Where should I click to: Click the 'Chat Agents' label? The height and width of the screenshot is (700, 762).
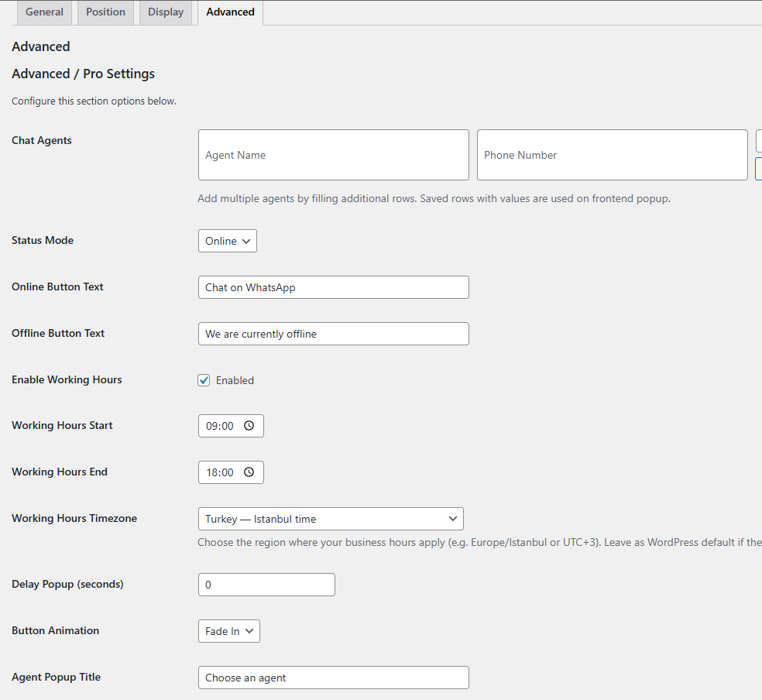point(42,140)
